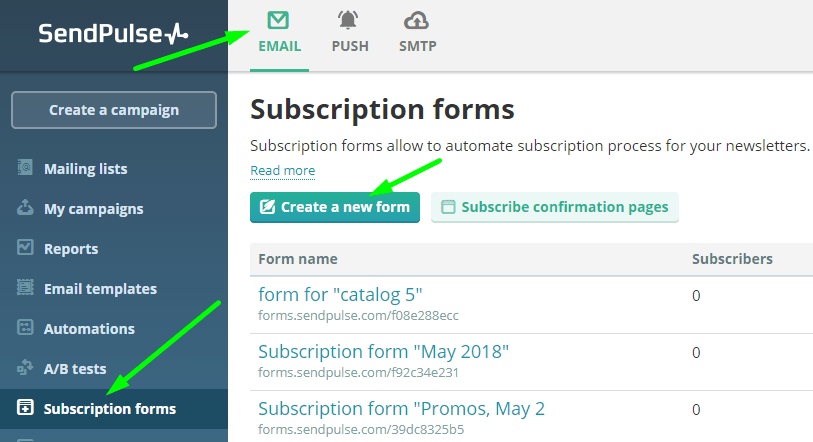Click the Subscription forms sidebar icon
Screen dimensions: 813x442
coord(26,408)
